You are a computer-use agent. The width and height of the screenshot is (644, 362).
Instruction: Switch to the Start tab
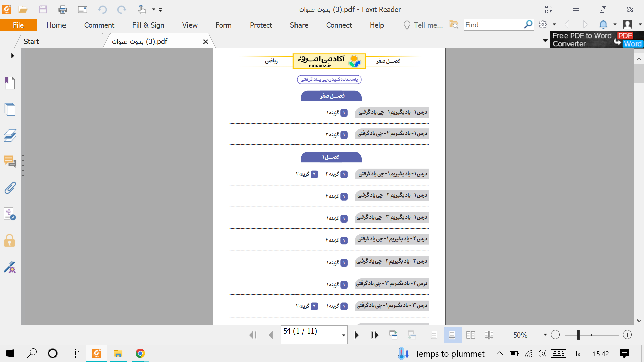pos(31,41)
